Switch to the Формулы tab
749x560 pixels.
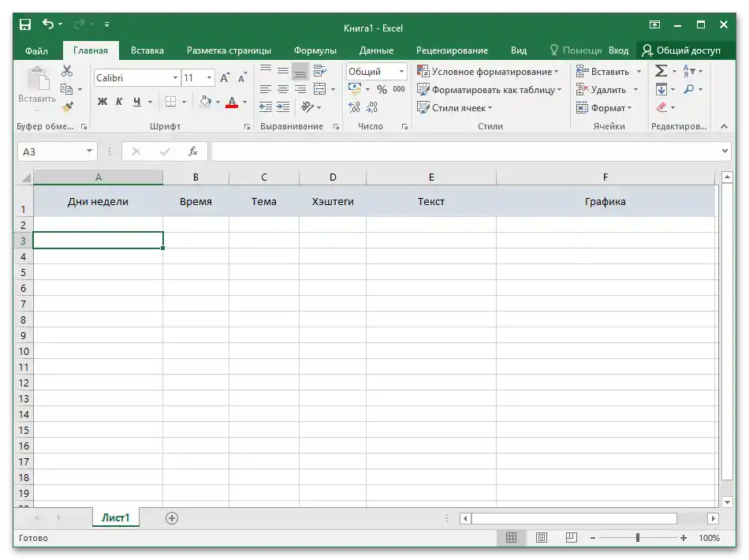tap(315, 50)
